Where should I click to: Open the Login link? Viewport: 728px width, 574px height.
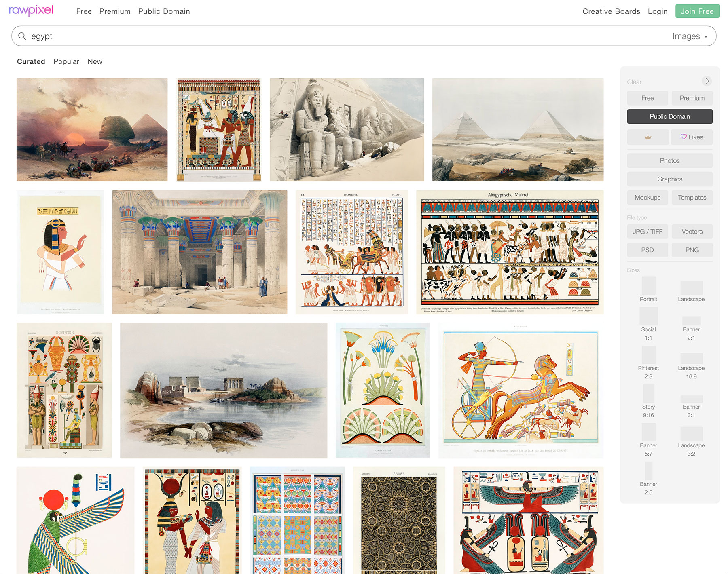click(x=657, y=11)
